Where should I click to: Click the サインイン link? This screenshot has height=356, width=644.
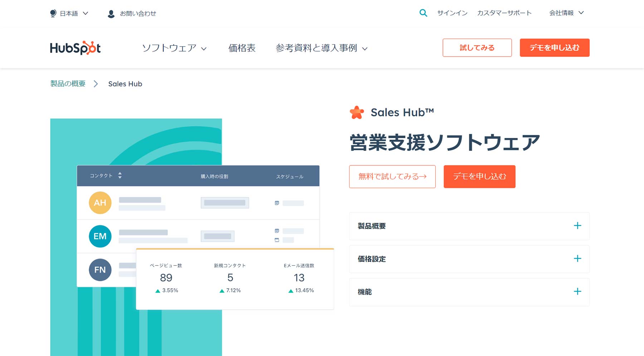452,13
